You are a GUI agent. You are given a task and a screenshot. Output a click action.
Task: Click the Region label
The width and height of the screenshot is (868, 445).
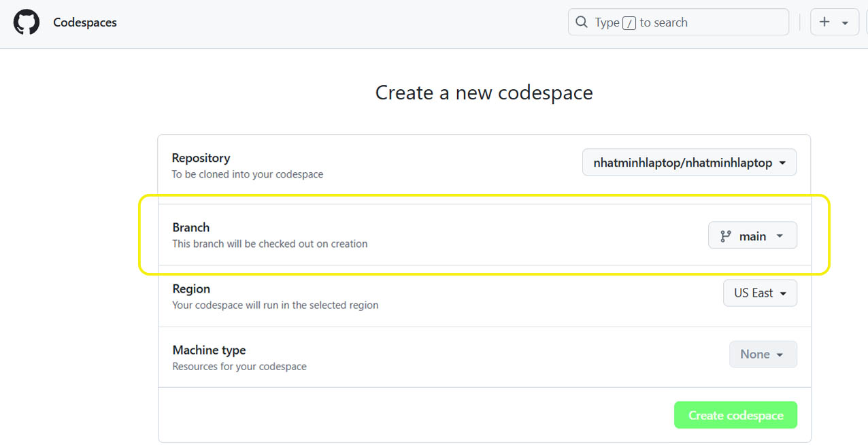[191, 289]
